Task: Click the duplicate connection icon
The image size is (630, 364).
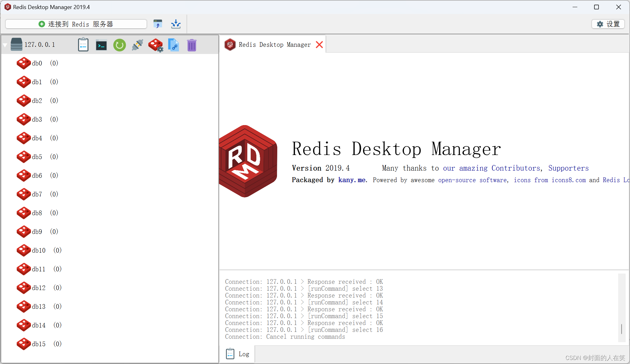Action: click(173, 45)
